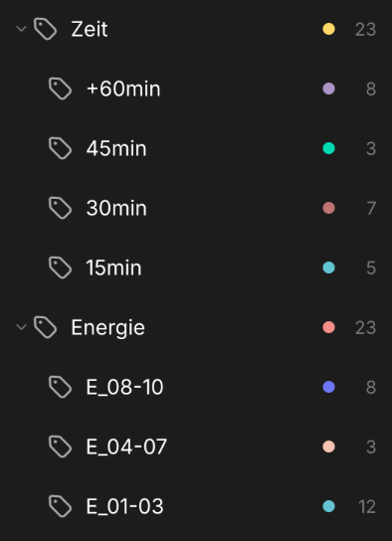Click the count 12 beside E_01-03
The image size is (392, 541).
pyautogui.click(x=367, y=507)
